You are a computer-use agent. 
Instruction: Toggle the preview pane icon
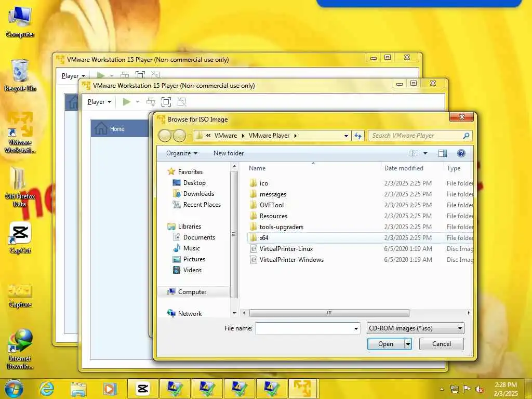pyautogui.click(x=443, y=153)
